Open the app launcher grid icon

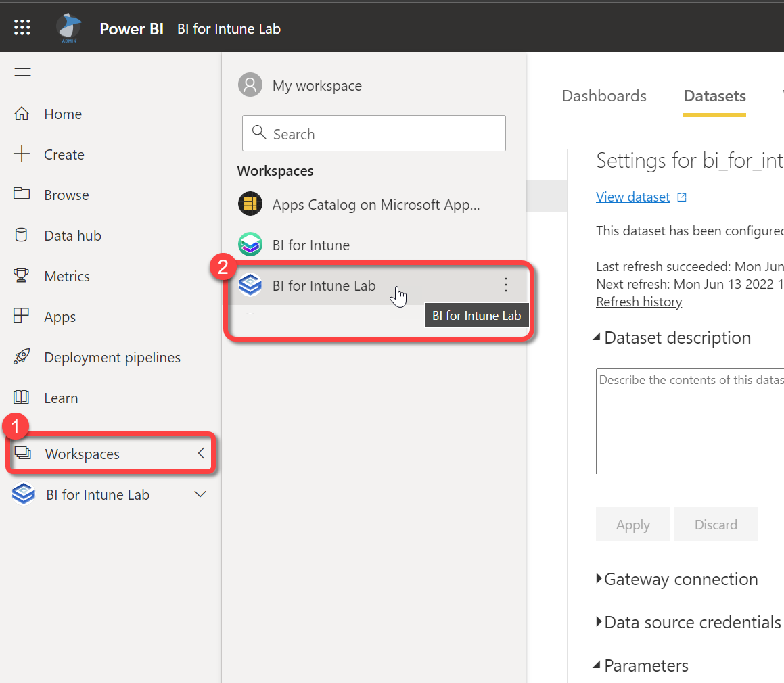click(22, 27)
